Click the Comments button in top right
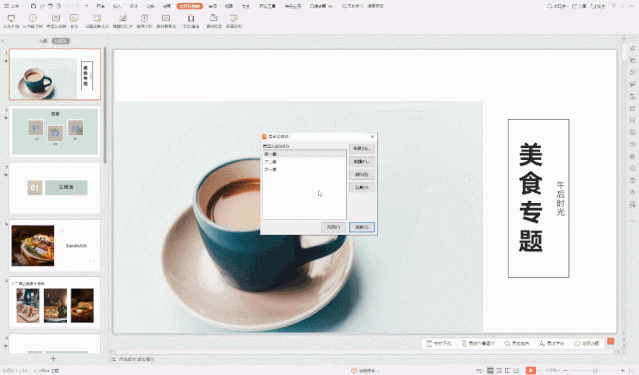This screenshot has width=639, height=375. click(597, 6)
